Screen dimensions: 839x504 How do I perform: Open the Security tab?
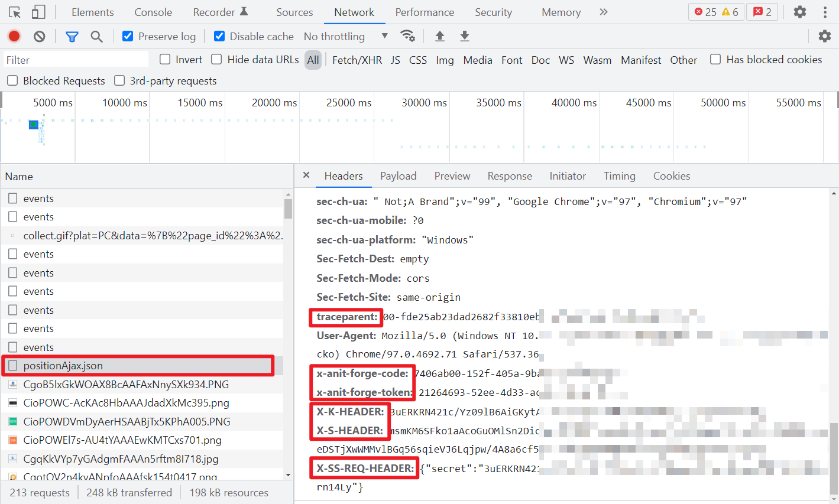pos(493,12)
